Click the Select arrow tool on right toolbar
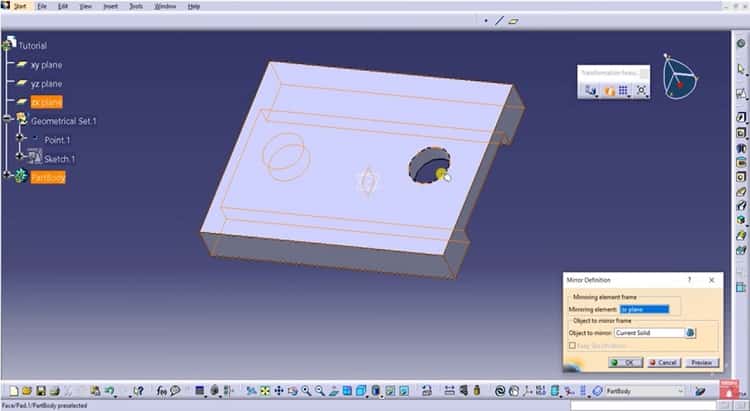 [741, 66]
